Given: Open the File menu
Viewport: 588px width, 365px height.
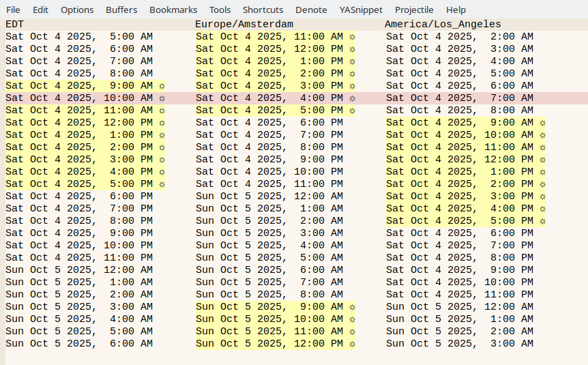Looking at the screenshot, I should coord(13,10).
